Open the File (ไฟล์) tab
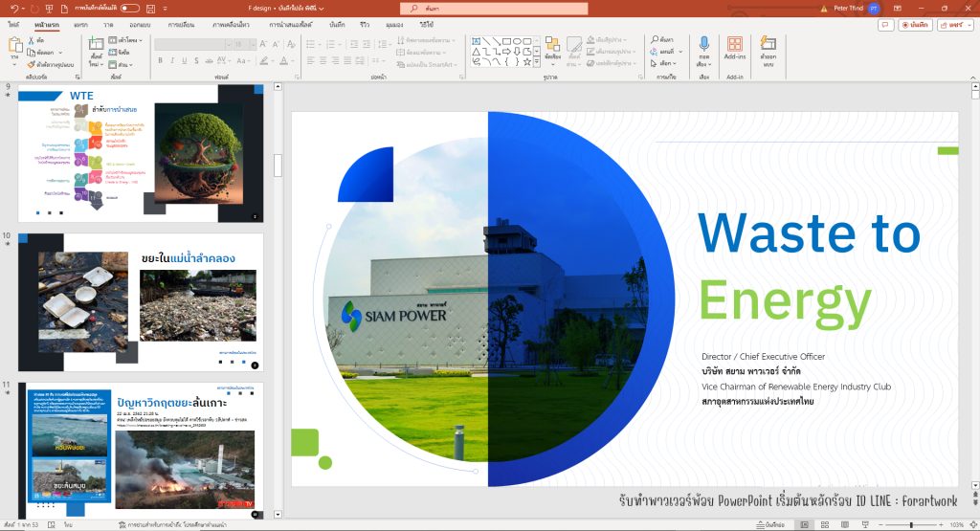The height and width of the screenshot is (531, 980). pyautogui.click(x=13, y=25)
